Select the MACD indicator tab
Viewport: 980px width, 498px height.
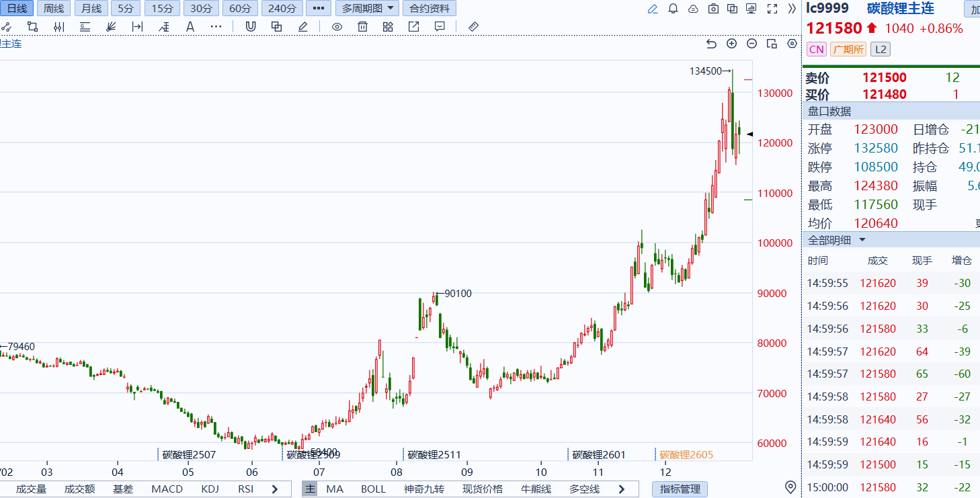coord(167,489)
